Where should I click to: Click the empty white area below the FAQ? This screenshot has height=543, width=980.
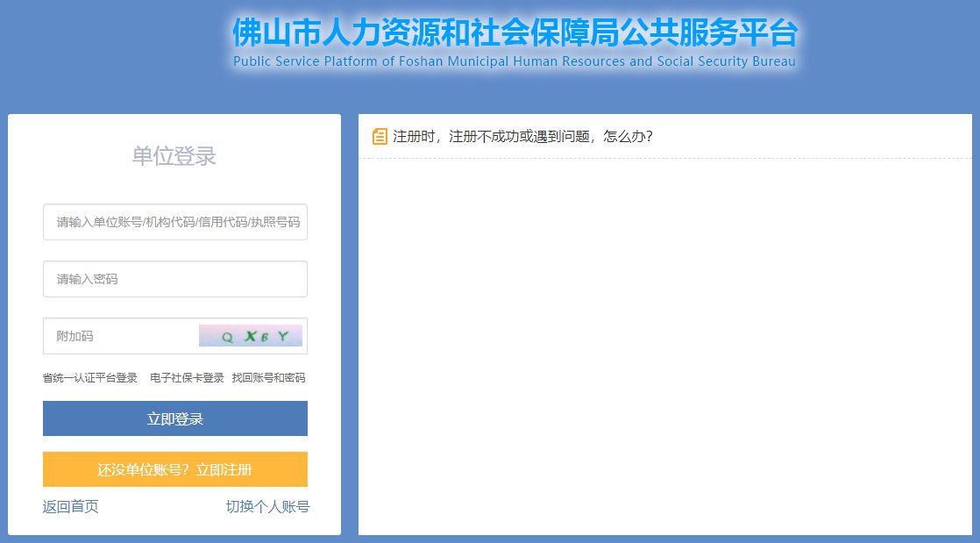point(664,351)
